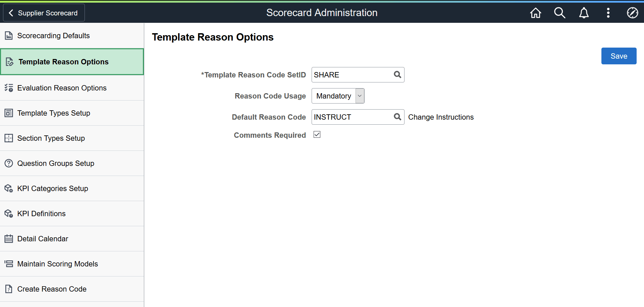
Task: Open the Template Reason Code SetID lookup
Action: tap(397, 75)
